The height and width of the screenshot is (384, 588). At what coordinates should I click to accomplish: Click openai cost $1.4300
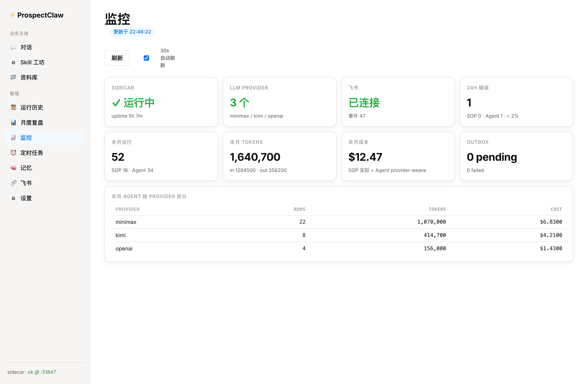click(551, 248)
